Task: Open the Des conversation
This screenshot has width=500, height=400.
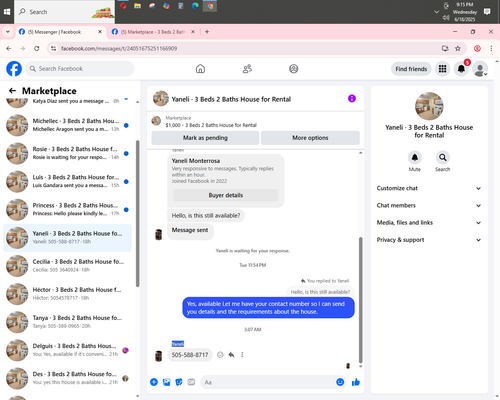Action: [67, 378]
